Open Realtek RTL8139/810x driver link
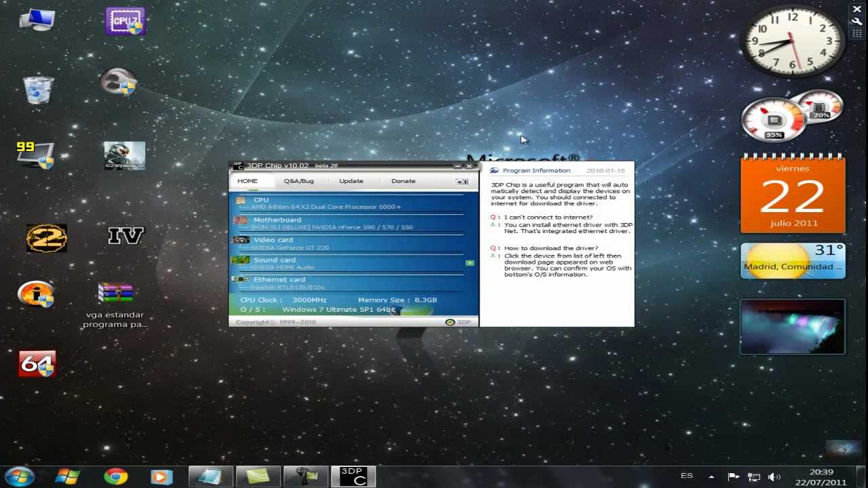 tap(288, 287)
